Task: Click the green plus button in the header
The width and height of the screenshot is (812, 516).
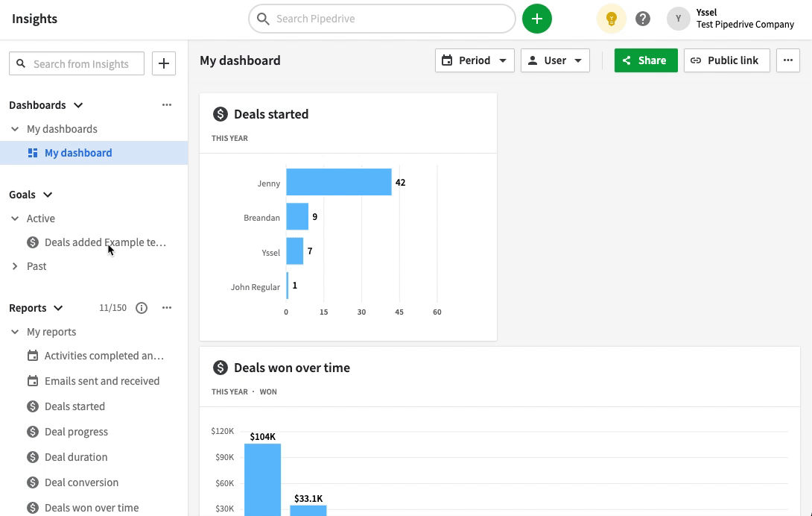Action: coord(537,18)
